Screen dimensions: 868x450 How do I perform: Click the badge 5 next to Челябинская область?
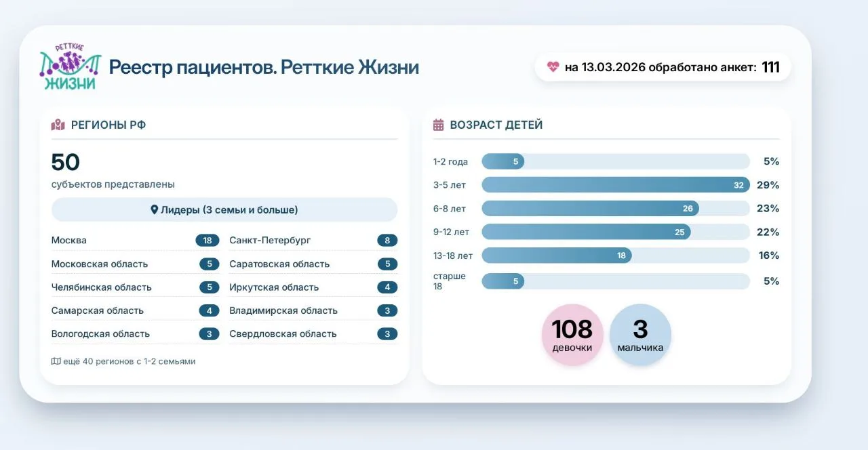point(210,287)
